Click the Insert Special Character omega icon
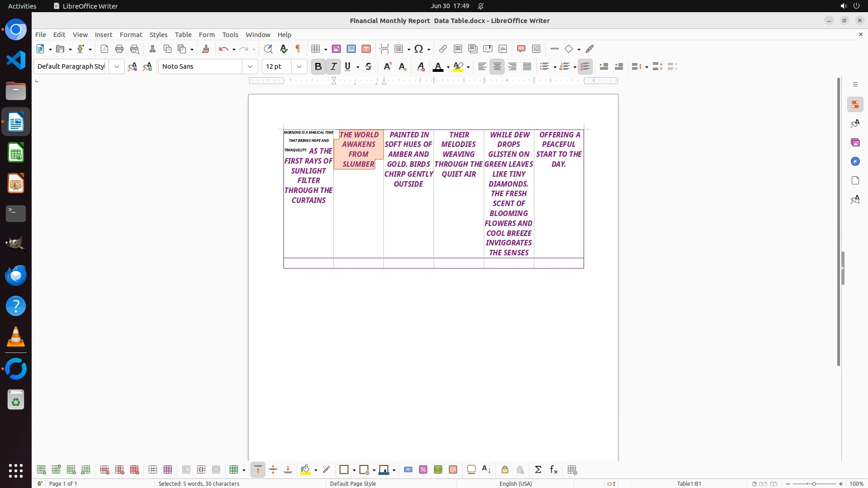This screenshot has width=868, height=488. coord(419,49)
